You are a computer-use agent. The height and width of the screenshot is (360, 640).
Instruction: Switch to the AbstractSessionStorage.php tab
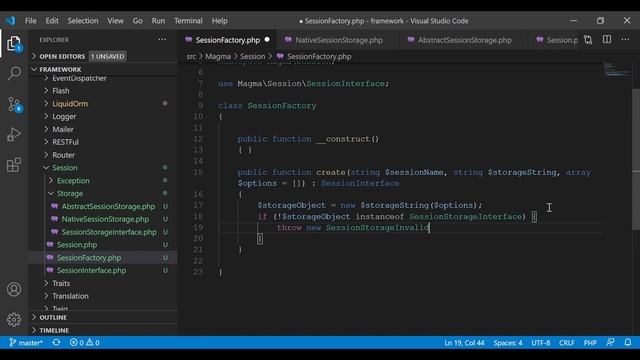pos(464,40)
